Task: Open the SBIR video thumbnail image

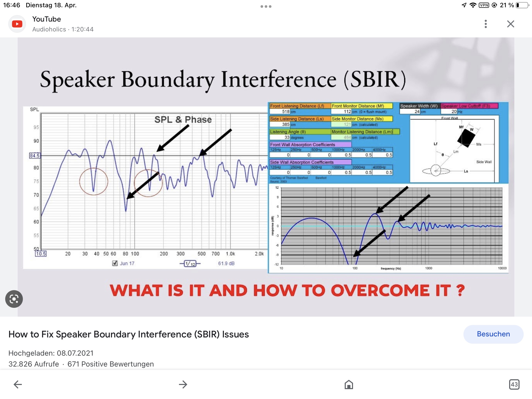Action: tap(266, 177)
